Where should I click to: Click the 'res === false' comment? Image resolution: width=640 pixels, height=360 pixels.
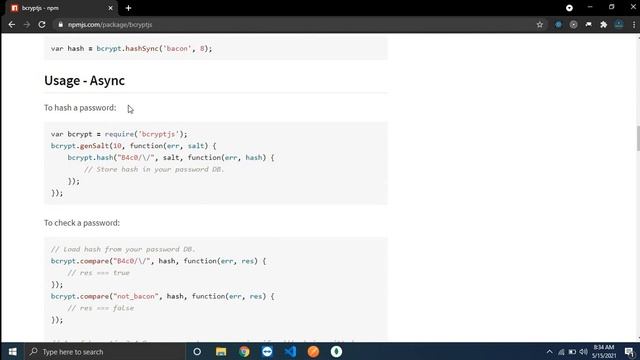tap(100, 308)
